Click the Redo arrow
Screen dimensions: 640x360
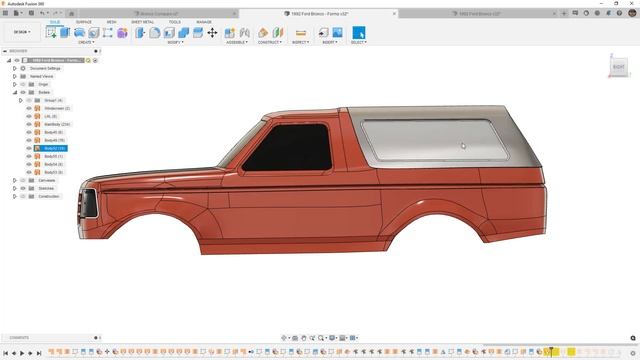coord(56,13)
